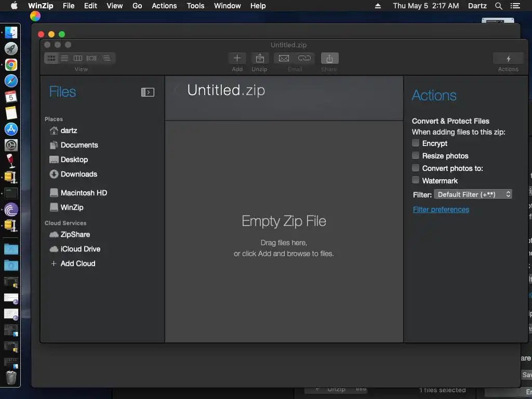Viewport: 532px width, 399px height.
Task: Open the Actions menu in menu bar
Action: [x=164, y=6]
